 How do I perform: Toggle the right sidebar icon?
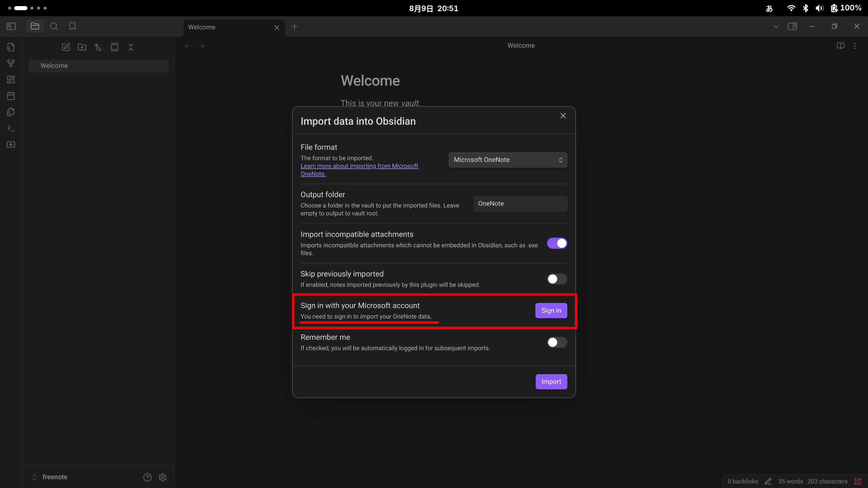tap(792, 26)
